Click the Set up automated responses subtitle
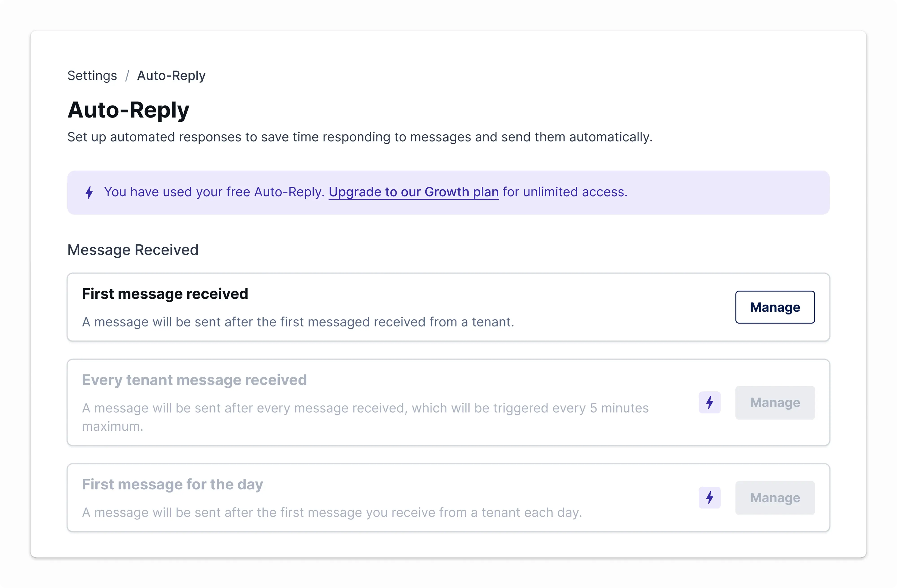This screenshot has height=588, width=897. (359, 137)
